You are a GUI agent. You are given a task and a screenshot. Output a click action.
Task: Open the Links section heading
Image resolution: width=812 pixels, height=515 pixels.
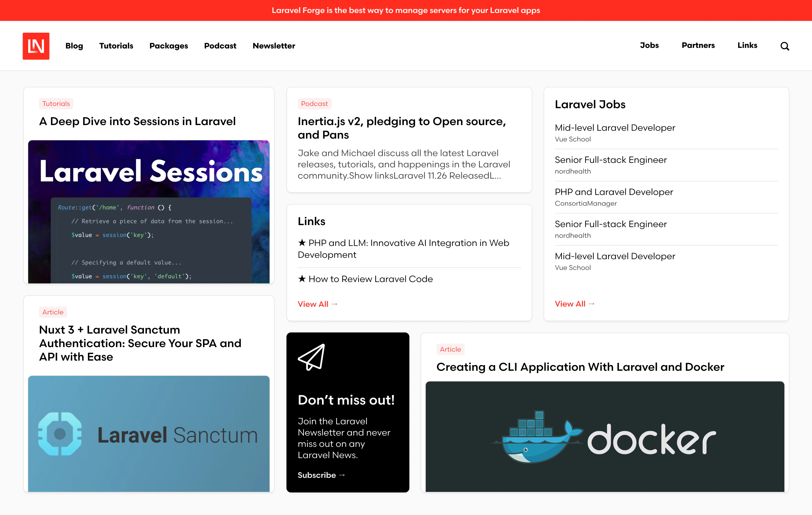click(311, 221)
